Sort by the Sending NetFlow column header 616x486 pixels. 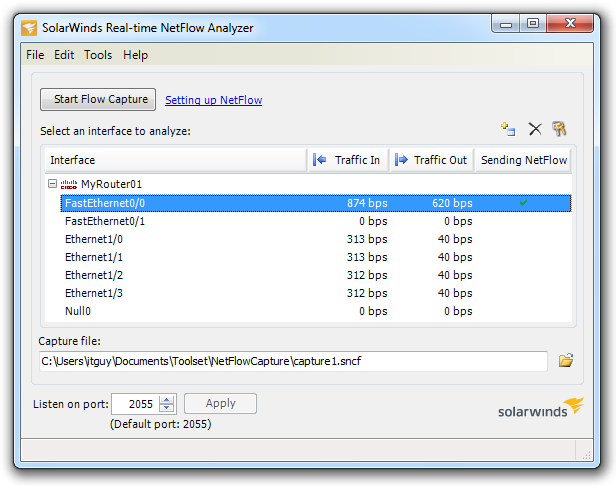[x=524, y=160]
